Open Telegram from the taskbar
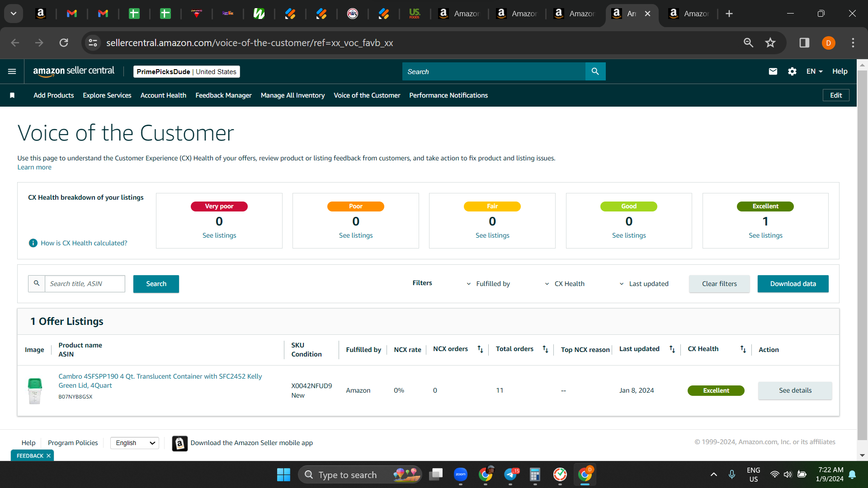Screen dimensions: 868x488 pos(511,474)
